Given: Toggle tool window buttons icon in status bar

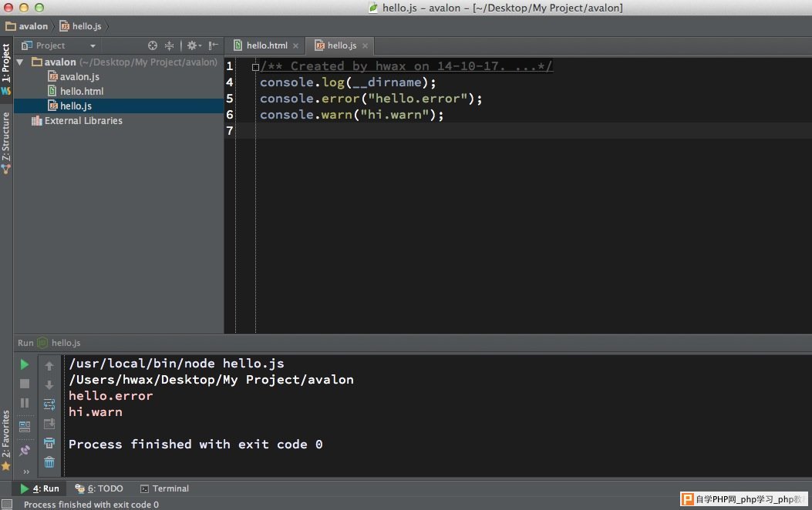Looking at the screenshot, I should 7,505.
